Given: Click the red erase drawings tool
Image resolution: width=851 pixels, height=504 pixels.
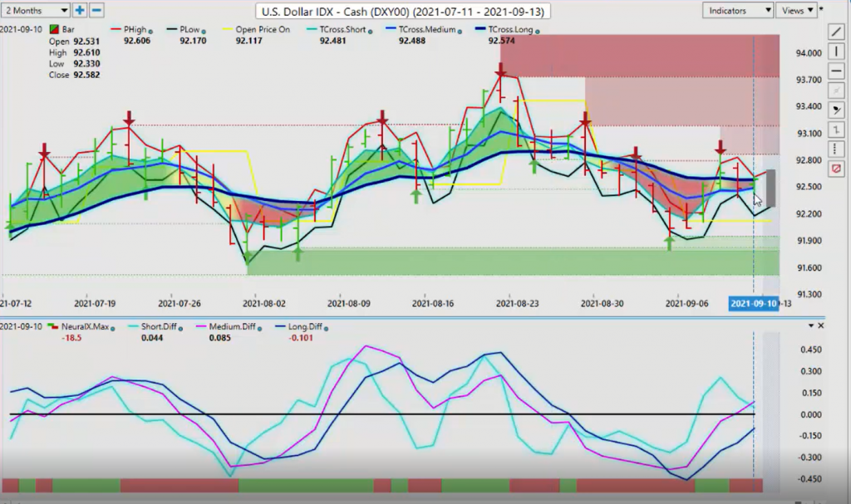Looking at the screenshot, I should pos(836,169).
